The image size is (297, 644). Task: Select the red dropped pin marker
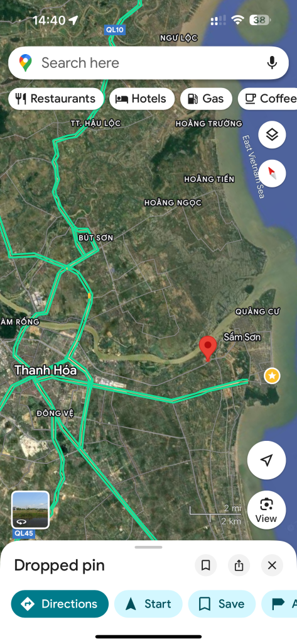208,348
